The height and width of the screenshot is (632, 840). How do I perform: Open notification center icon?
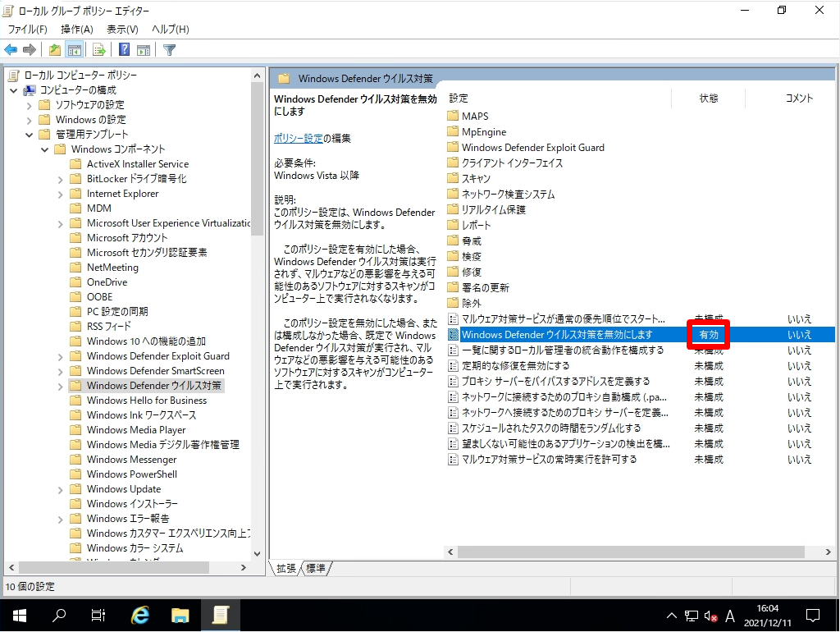pyautogui.click(x=813, y=616)
